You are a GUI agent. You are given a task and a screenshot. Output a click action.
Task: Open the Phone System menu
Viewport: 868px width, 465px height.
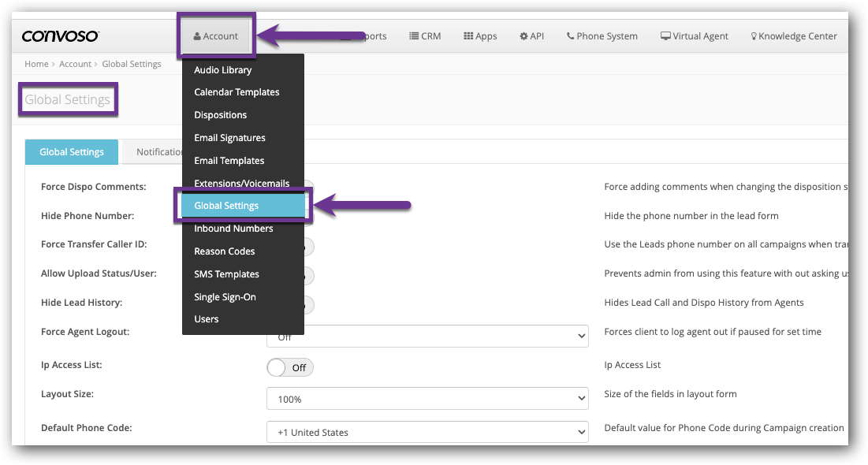[x=602, y=36]
